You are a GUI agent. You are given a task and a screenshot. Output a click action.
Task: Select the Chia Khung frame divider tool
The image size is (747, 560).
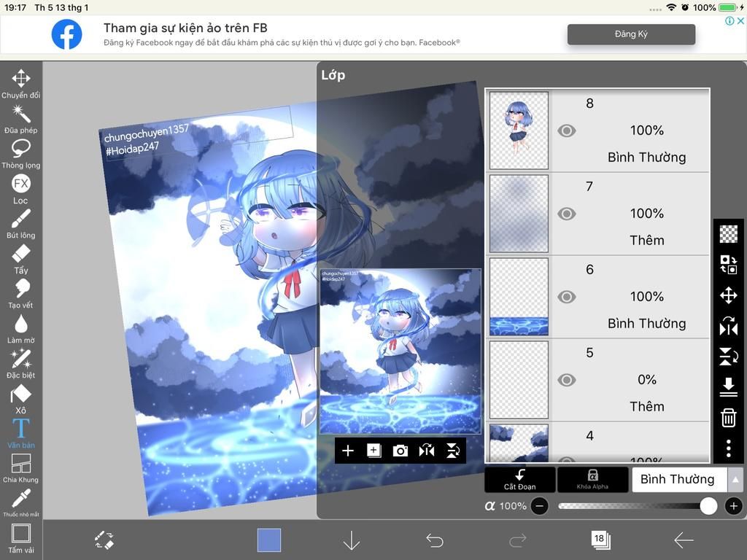(x=21, y=469)
